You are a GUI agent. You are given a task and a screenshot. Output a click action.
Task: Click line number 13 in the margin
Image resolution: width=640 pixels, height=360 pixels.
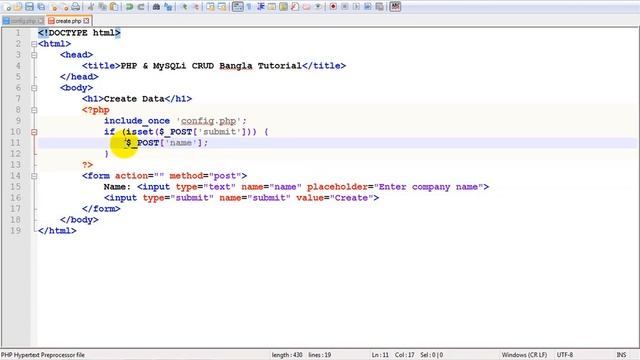[x=16, y=165]
